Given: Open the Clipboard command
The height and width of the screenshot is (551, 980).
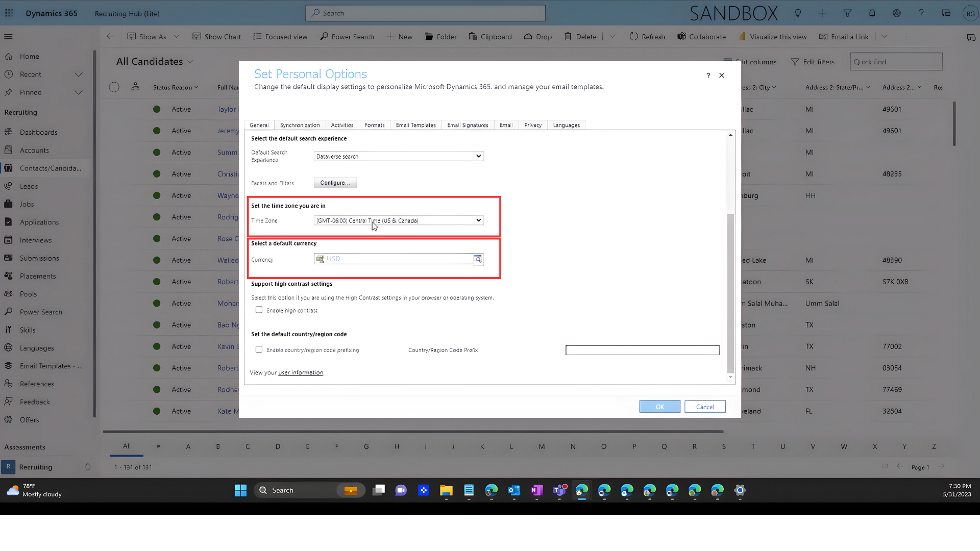Looking at the screenshot, I should coord(490,37).
